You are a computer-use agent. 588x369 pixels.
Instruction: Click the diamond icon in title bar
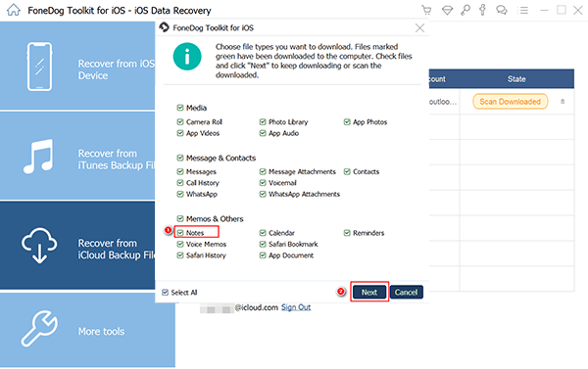(x=447, y=10)
